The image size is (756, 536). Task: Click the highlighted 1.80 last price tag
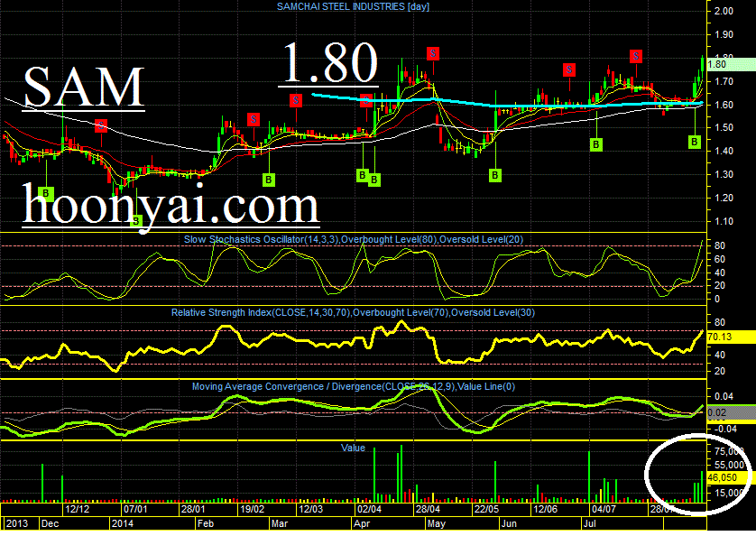click(731, 64)
